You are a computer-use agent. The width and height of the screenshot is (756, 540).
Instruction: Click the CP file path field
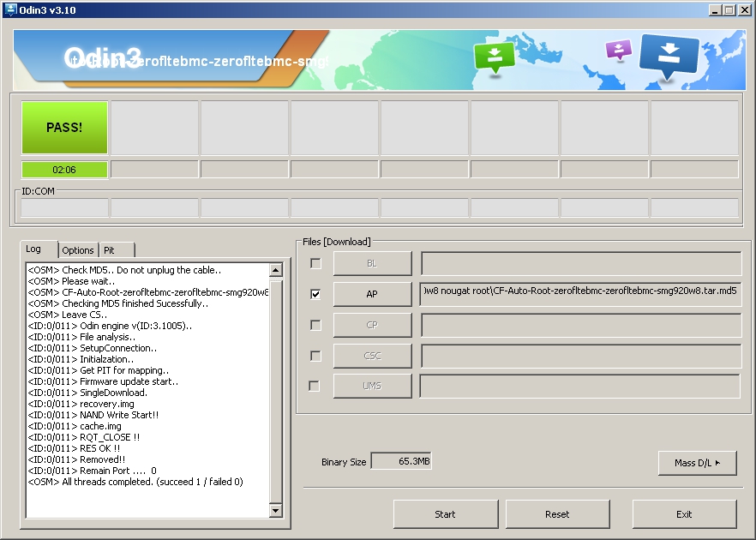point(580,325)
